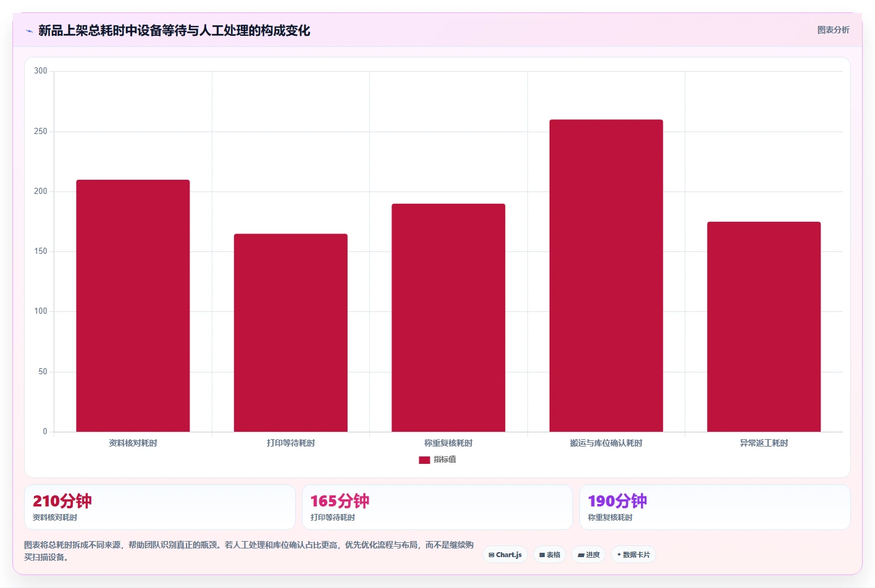The image size is (875, 588).
Task: Toggle the 指标值 legend color swatch
Action: point(424,460)
